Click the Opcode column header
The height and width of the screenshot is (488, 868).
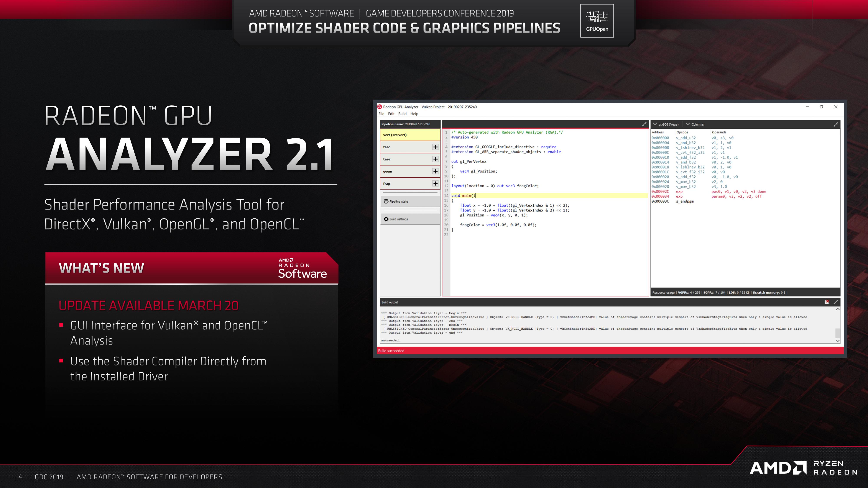pyautogui.click(x=682, y=132)
